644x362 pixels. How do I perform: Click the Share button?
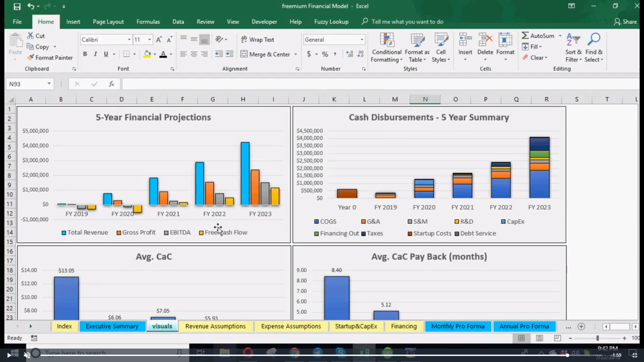625,22
